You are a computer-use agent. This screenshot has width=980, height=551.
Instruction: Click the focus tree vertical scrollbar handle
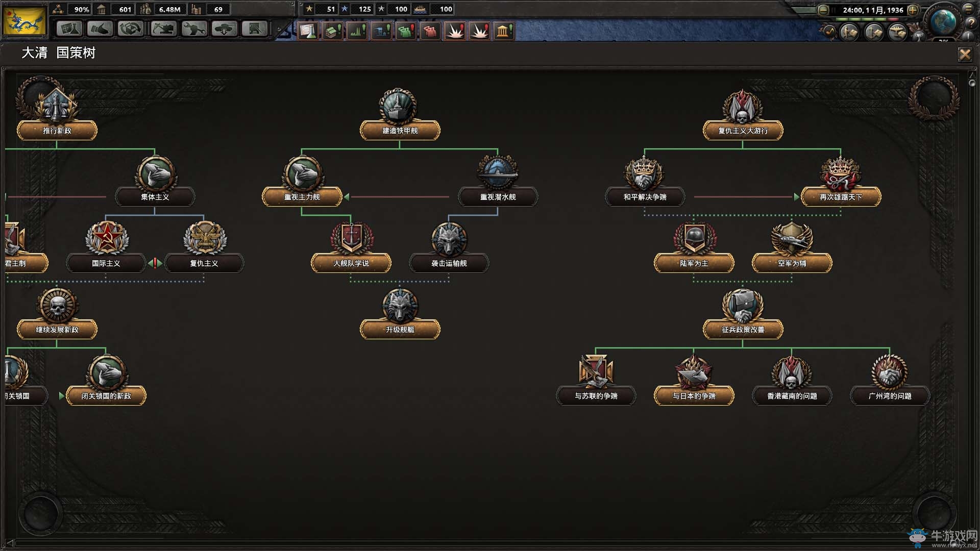pos(972,83)
